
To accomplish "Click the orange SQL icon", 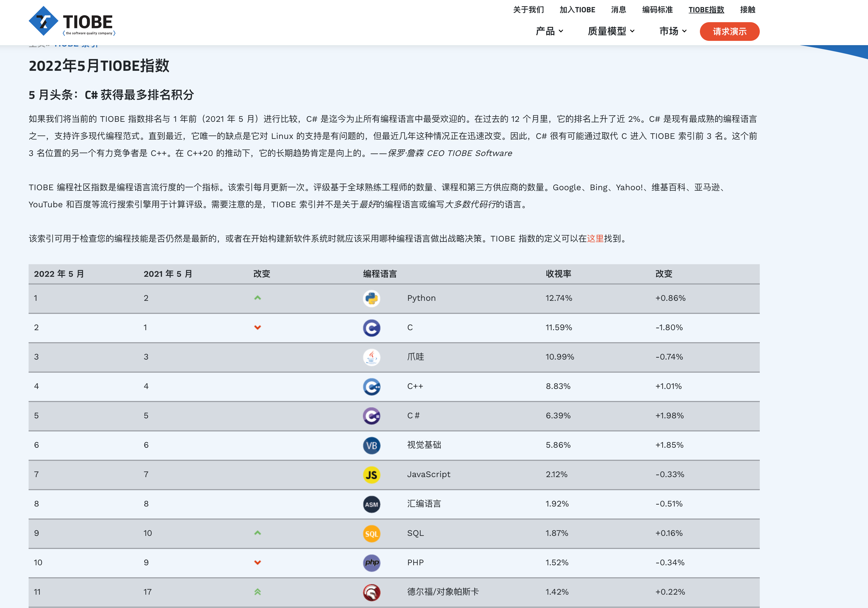I will click(x=371, y=533).
